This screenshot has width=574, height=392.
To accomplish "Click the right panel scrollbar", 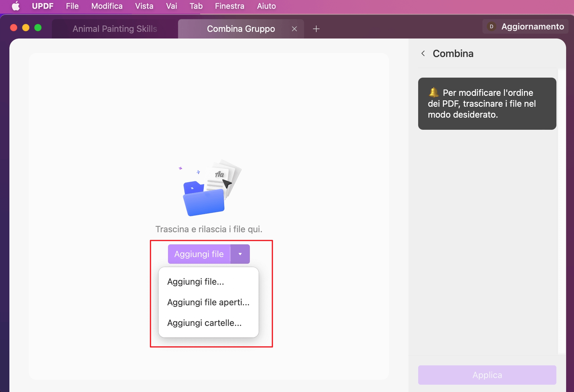I will (561, 211).
